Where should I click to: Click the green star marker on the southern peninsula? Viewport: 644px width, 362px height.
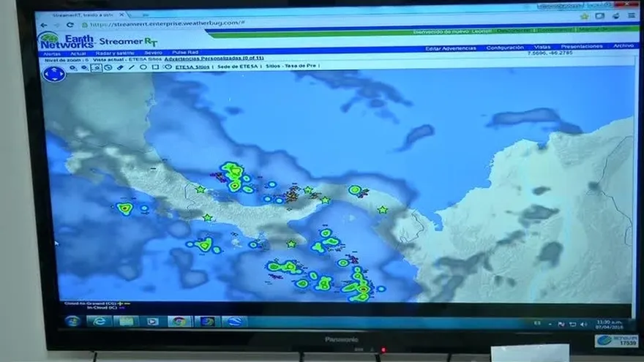coord(291,244)
